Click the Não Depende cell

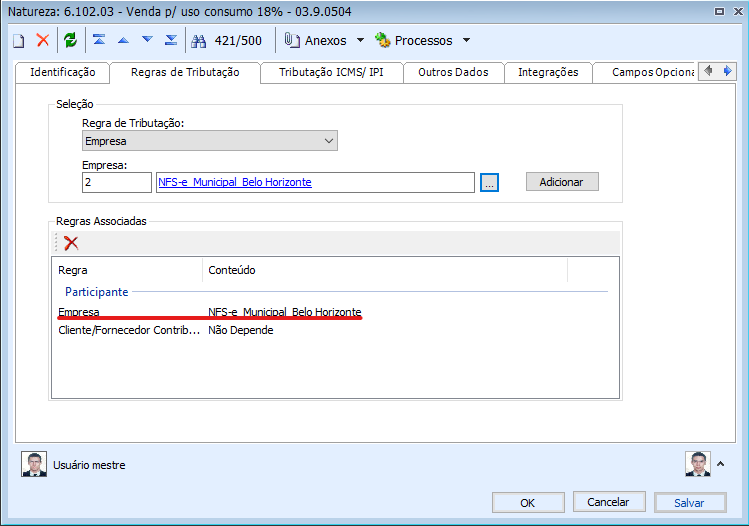241,330
